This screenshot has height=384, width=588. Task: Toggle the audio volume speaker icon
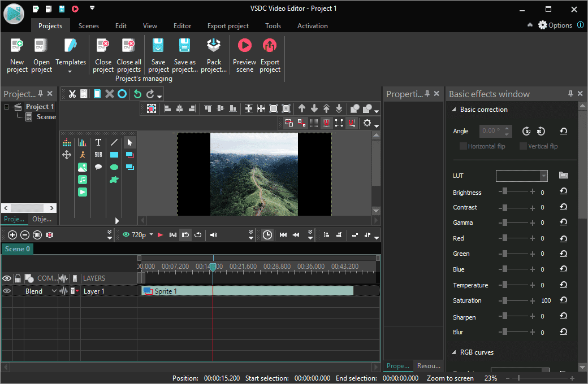click(214, 235)
